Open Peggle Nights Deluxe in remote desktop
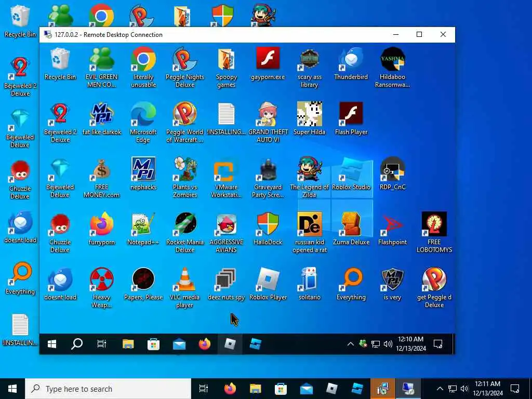The width and height of the screenshot is (532, 399). click(x=184, y=59)
